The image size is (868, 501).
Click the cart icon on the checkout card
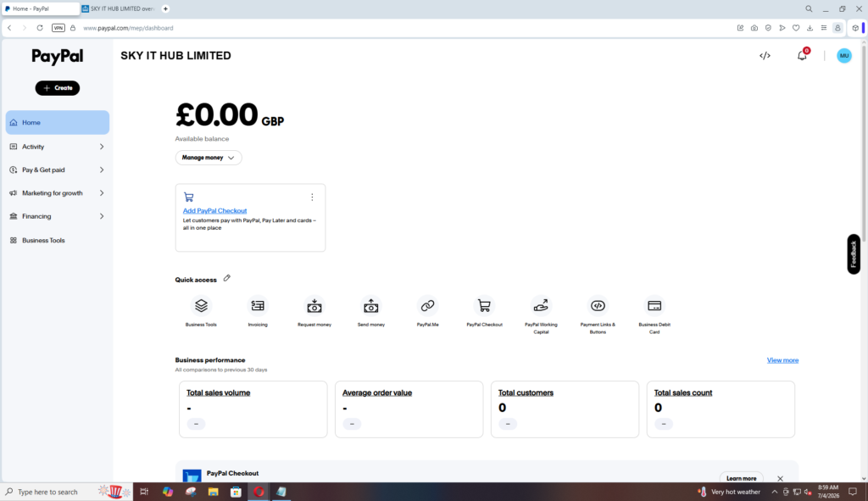click(x=189, y=197)
